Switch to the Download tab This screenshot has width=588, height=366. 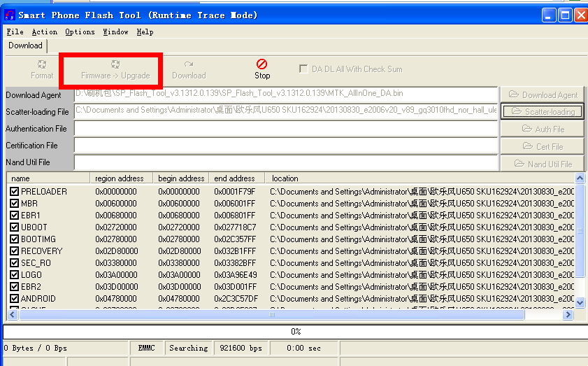click(x=25, y=45)
